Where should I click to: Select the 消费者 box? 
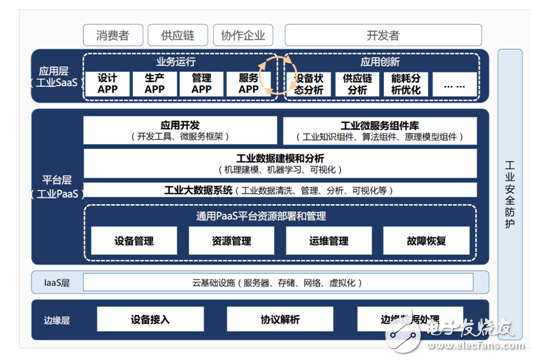point(113,35)
